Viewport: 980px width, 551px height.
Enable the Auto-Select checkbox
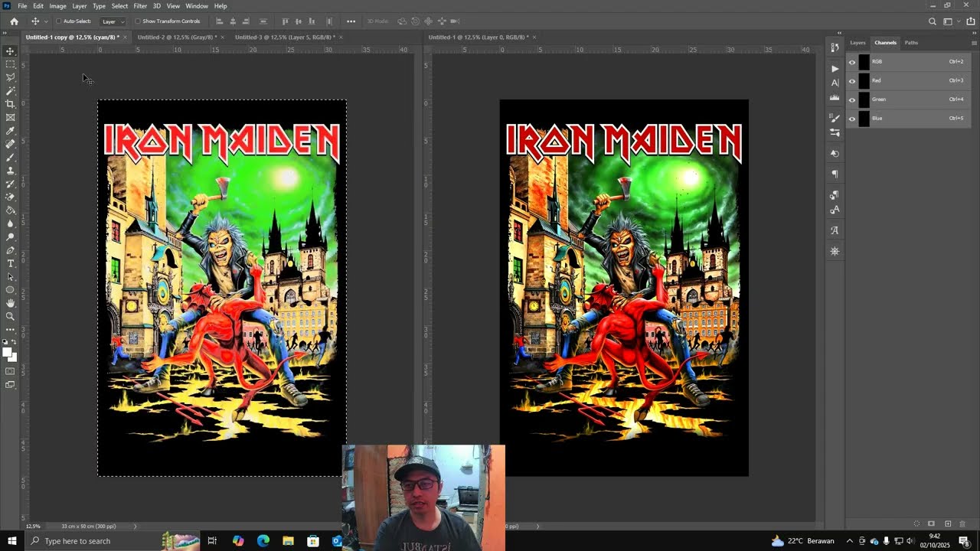point(60,21)
